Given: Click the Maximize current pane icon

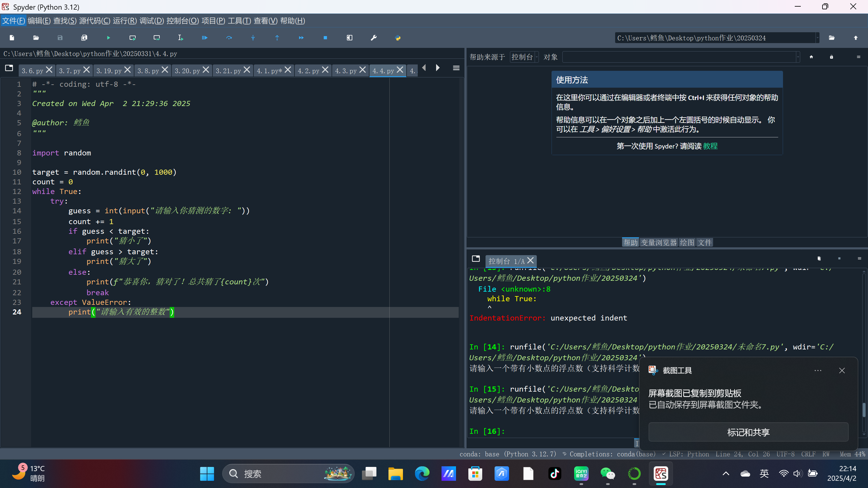Looking at the screenshot, I should tap(349, 38).
